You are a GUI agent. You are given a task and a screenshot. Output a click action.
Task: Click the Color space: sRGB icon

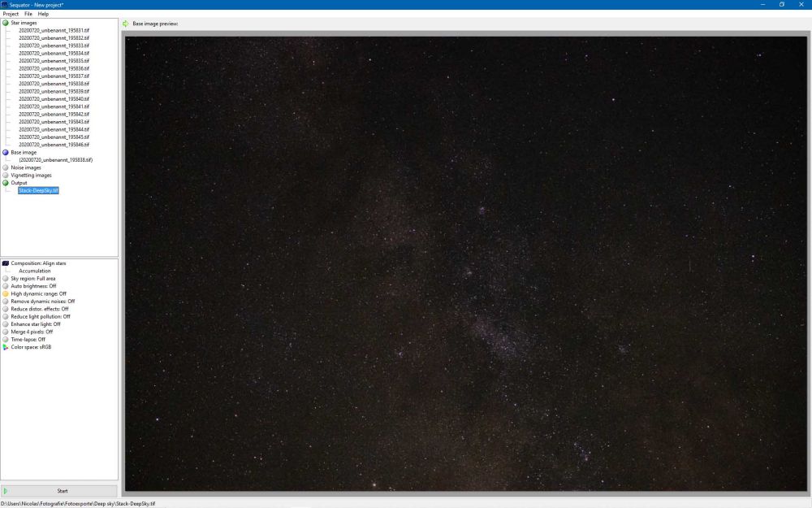pyautogui.click(x=6, y=345)
